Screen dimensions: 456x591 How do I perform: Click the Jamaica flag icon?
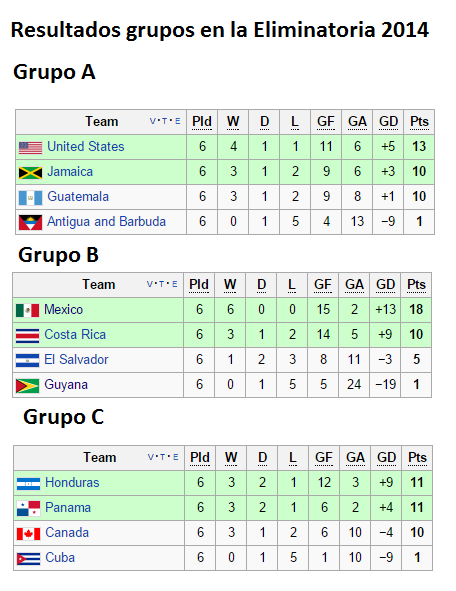(31, 173)
